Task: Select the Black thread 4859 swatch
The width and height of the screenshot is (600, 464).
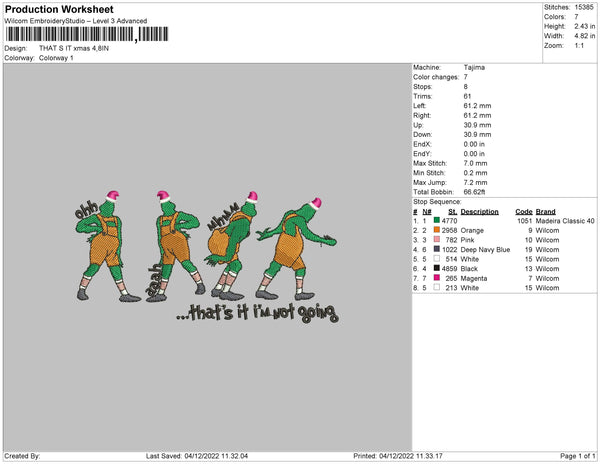Action: pyautogui.click(x=437, y=269)
